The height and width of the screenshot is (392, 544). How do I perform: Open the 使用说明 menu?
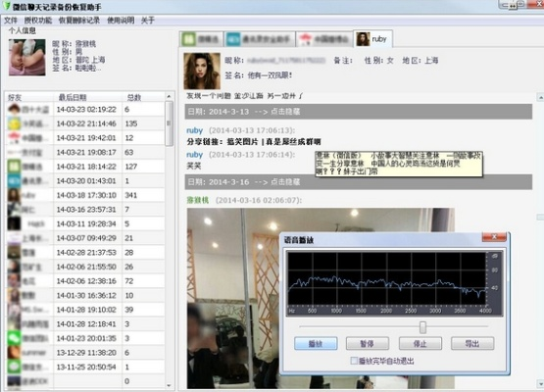(x=121, y=21)
